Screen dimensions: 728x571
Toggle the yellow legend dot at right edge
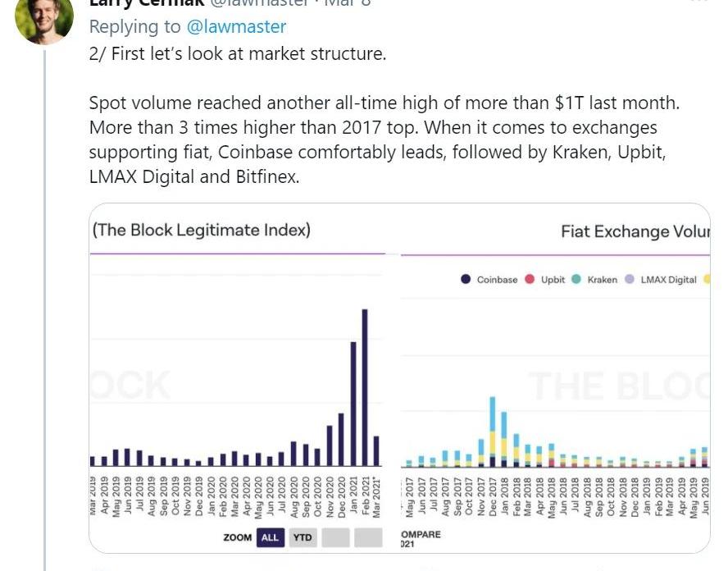[x=708, y=279]
